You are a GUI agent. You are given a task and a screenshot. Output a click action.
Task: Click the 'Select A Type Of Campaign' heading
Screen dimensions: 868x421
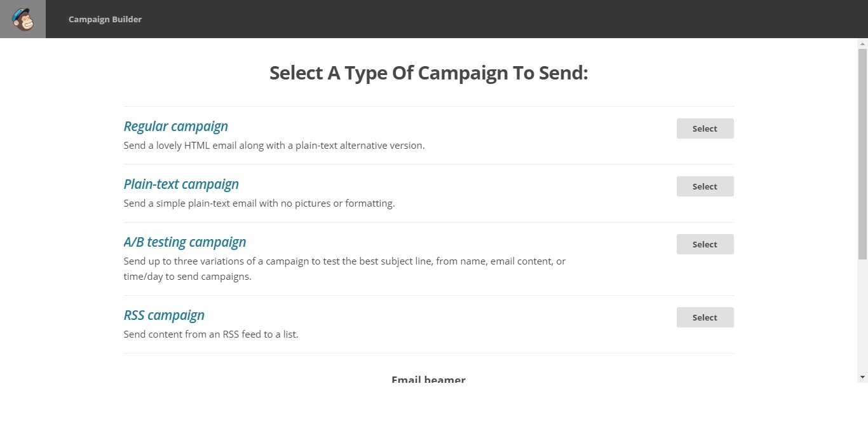(x=429, y=73)
